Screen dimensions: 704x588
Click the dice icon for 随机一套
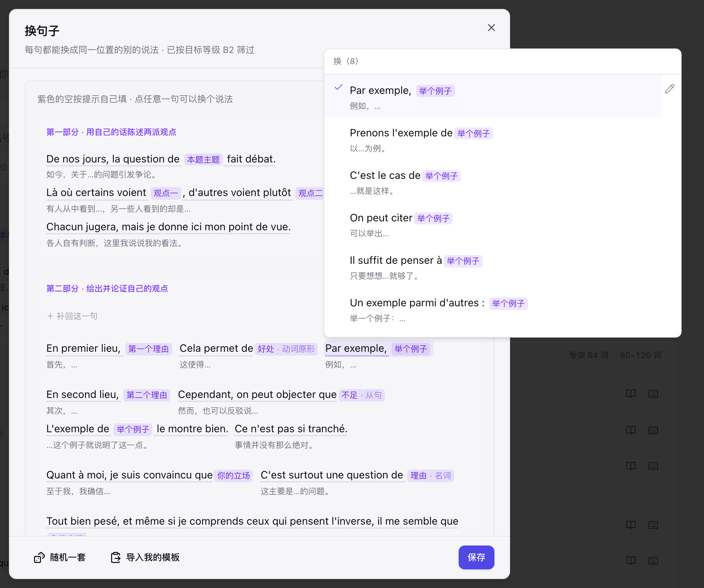[39, 557]
